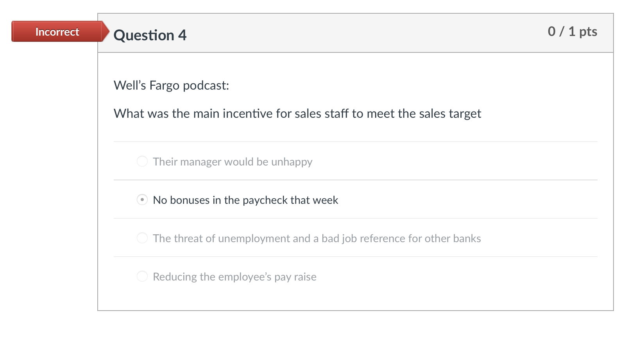Click the gray question header bar
The height and width of the screenshot is (338, 644).
356,33
